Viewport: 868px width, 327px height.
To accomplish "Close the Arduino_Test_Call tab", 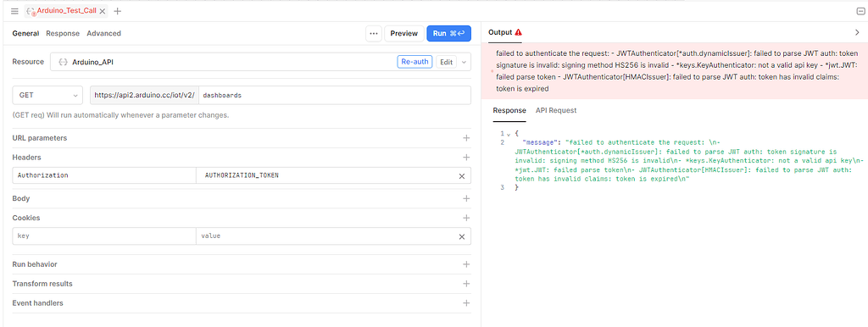I will pyautogui.click(x=103, y=11).
